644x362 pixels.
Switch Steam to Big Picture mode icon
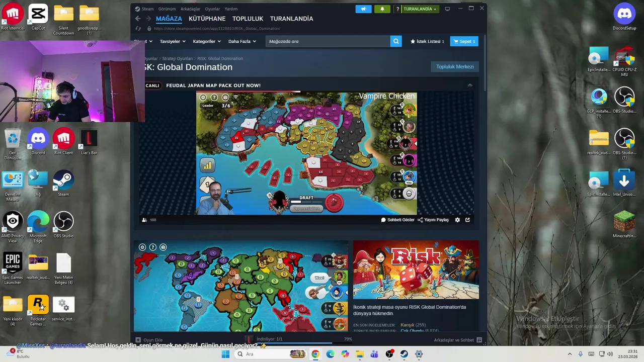[447, 9]
